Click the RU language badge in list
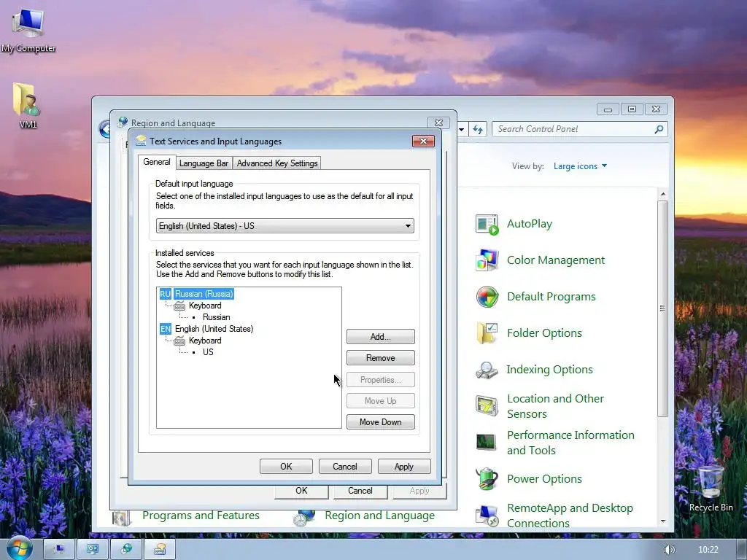The image size is (747, 560). [166, 294]
